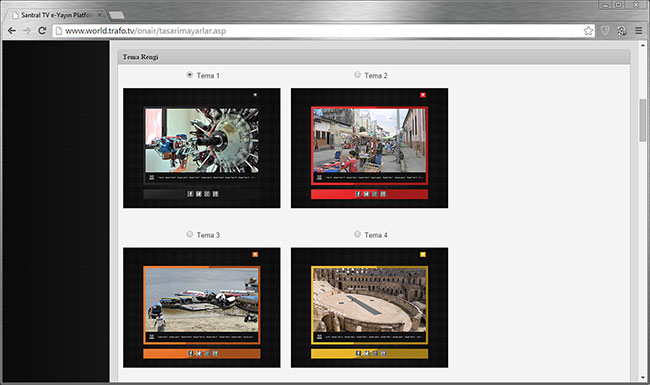Click the Twitter icon on Tema 3 orange bar
The width and height of the screenshot is (650, 385).
pyautogui.click(x=199, y=353)
